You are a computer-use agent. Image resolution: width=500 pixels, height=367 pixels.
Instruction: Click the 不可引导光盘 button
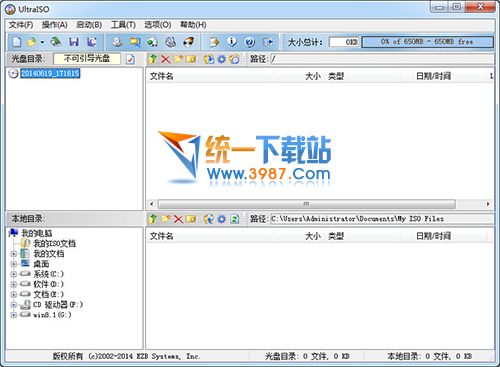click(x=87, y=59)
